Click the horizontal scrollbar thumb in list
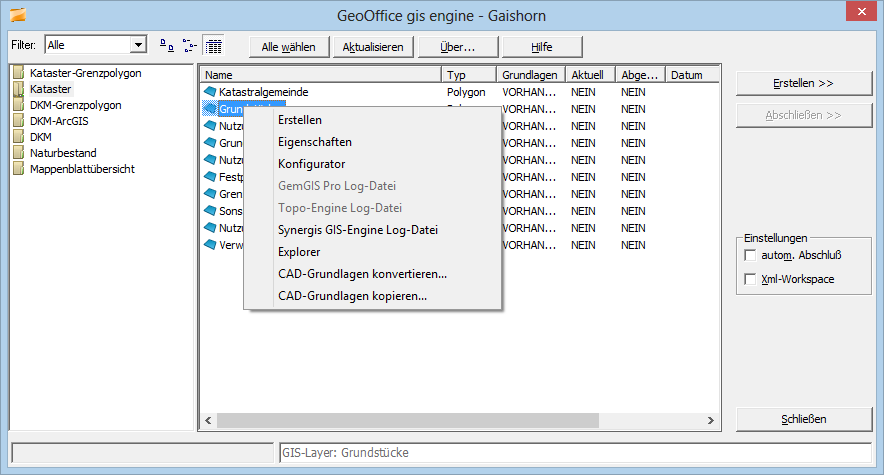884x475 pixels. click(408, 420)
